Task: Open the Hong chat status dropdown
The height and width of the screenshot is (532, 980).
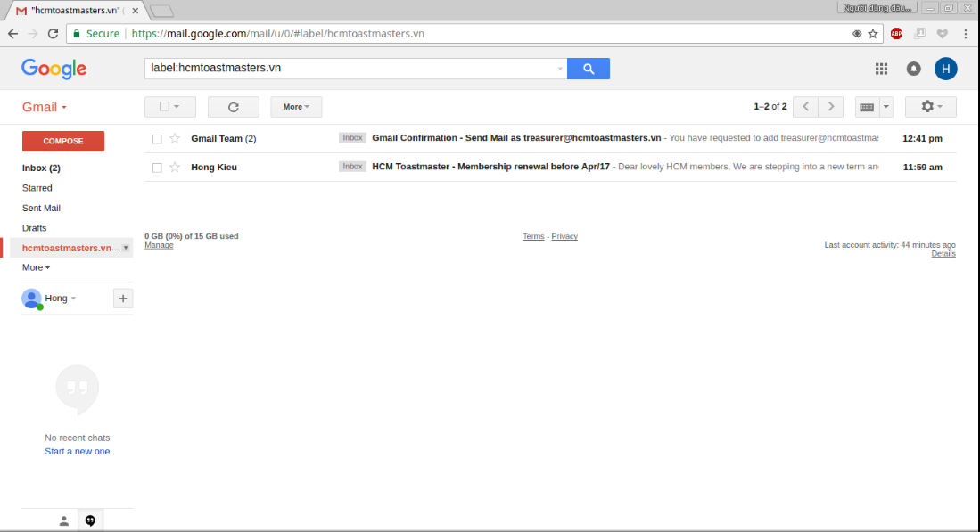Action: [73, 299]
